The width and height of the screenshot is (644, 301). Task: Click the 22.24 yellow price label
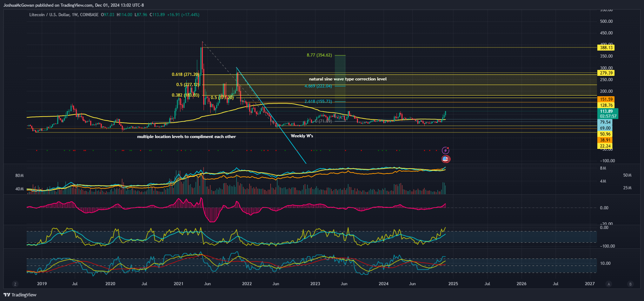(605, 146)
